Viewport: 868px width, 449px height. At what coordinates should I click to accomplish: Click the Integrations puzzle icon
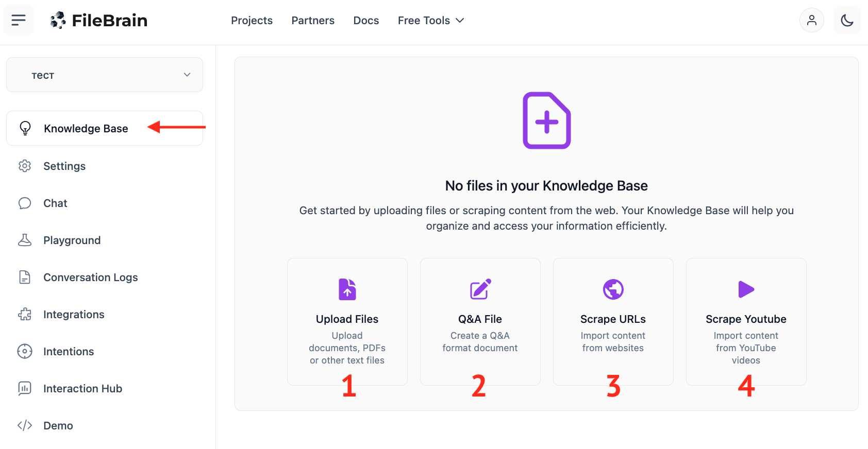point(25,315)
